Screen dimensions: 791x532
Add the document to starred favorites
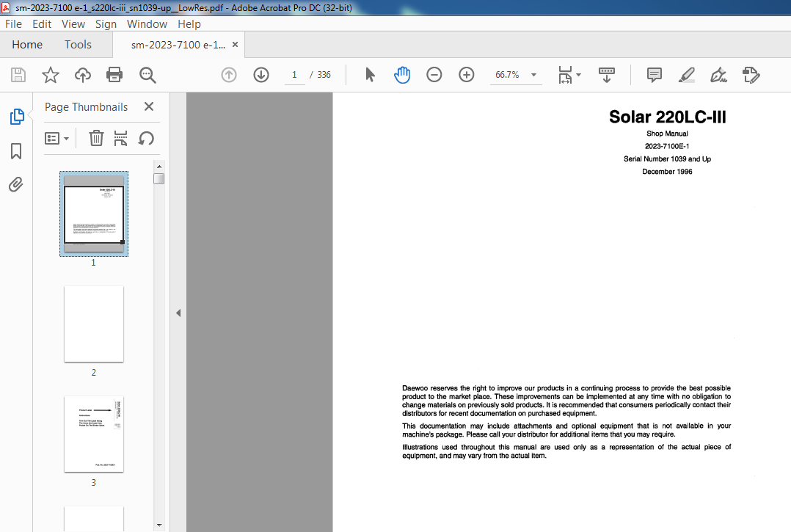coord(51,75)
